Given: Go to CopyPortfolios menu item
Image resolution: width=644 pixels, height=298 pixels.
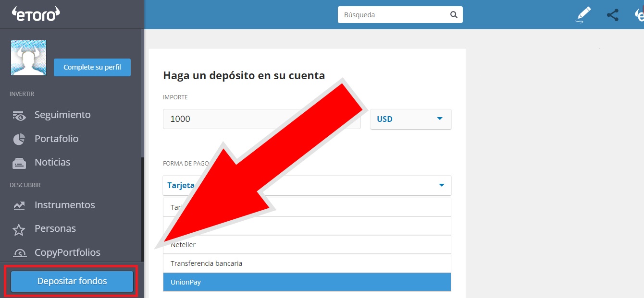Looking at the screenshot, I should point(67,252).
